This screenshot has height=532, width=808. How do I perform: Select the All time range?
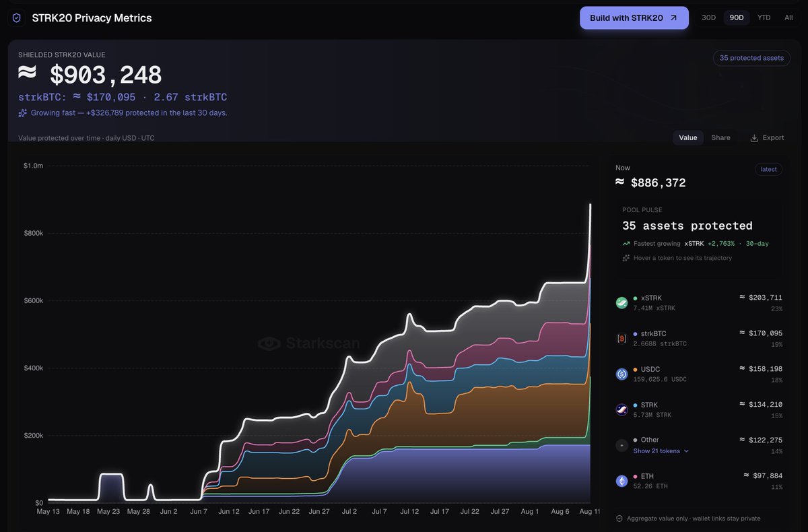click(x=788, y=18)
